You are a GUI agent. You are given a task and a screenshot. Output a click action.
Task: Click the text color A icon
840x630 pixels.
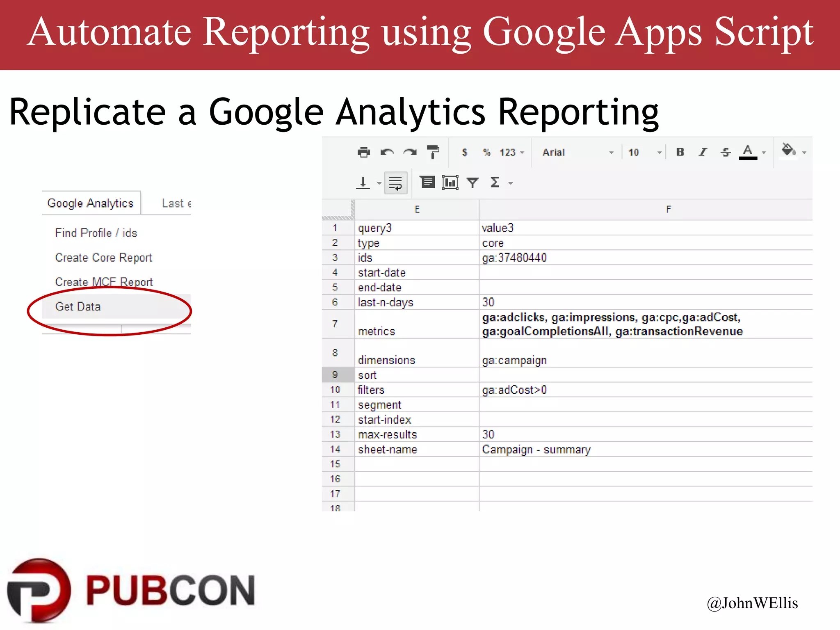tap(748, 152)
